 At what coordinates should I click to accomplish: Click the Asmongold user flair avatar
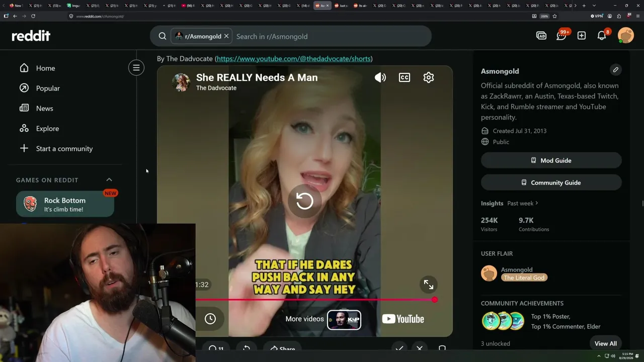489,274
